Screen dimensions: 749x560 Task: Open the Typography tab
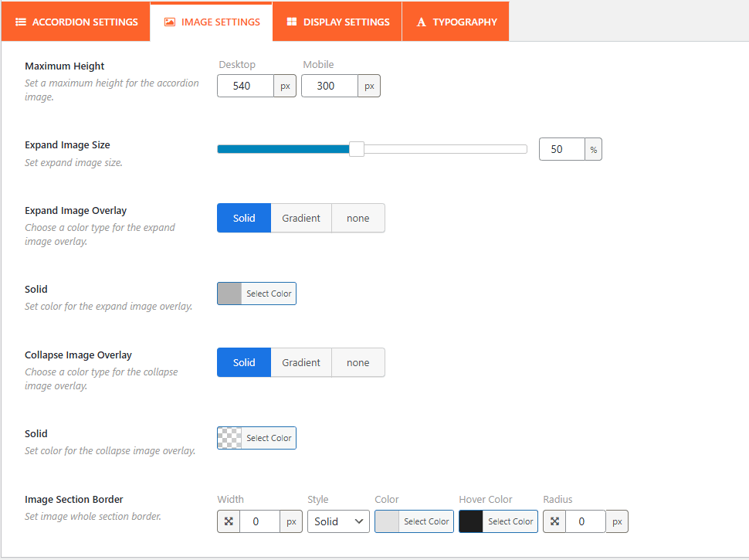[x=456, y=22]
